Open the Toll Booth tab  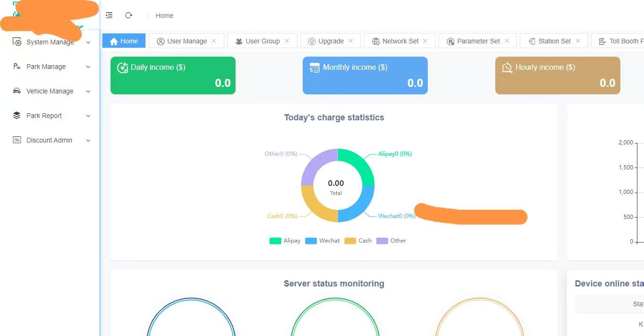(x=618, y=41)
